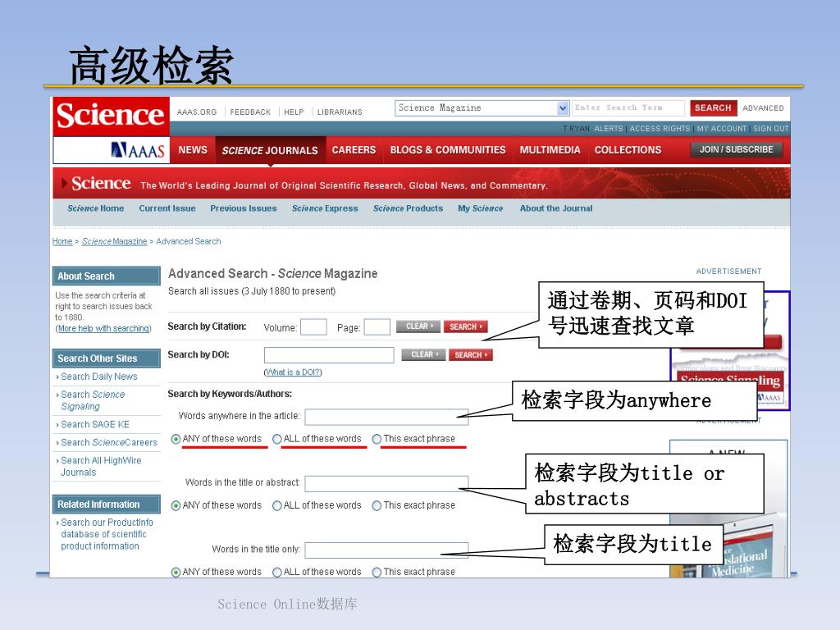Click SIGN OUT

tap(770, 129)
